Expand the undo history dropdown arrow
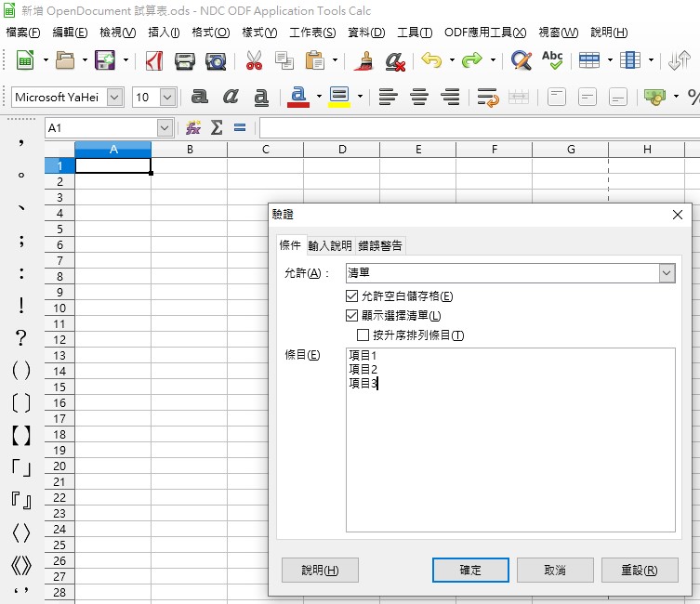The height and width of the screenshot is (604, 700). pyautogui.click(x=452, y=60)
